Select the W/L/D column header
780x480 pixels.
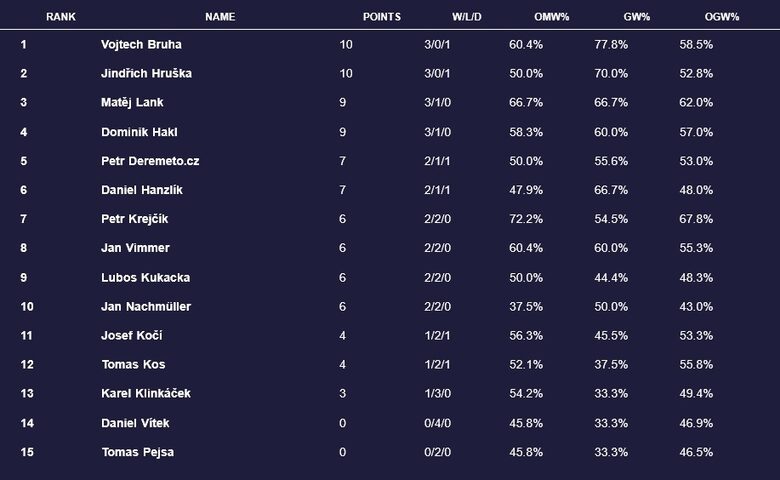[467, 17]
